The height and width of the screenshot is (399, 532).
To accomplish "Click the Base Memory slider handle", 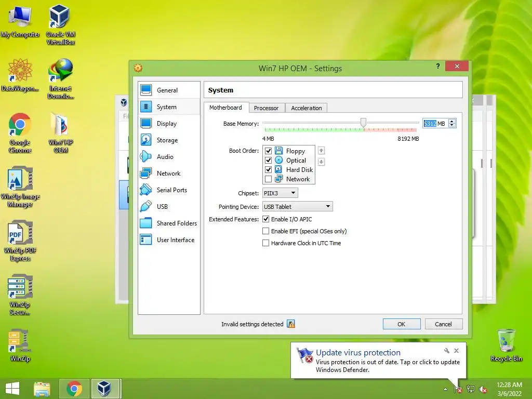I will (363, 122).
